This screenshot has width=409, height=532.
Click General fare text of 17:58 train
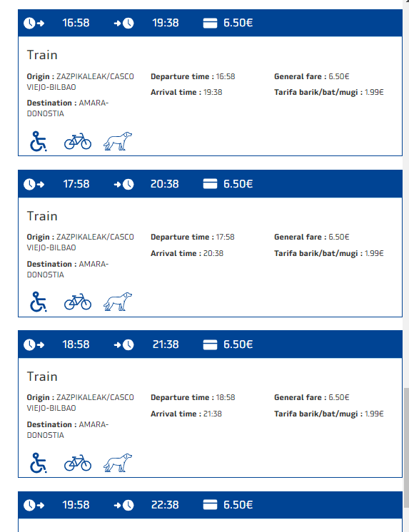coord(311,237)
